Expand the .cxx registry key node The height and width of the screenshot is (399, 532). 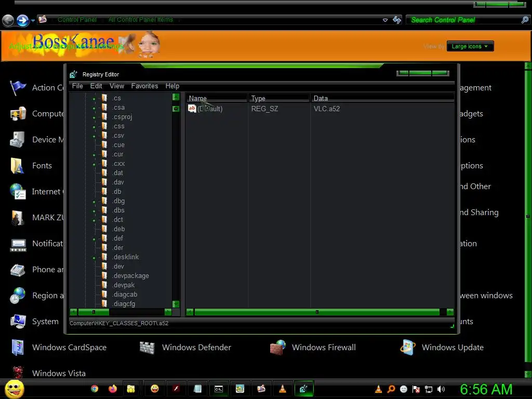pyautogui.click(x=94, y=164)
